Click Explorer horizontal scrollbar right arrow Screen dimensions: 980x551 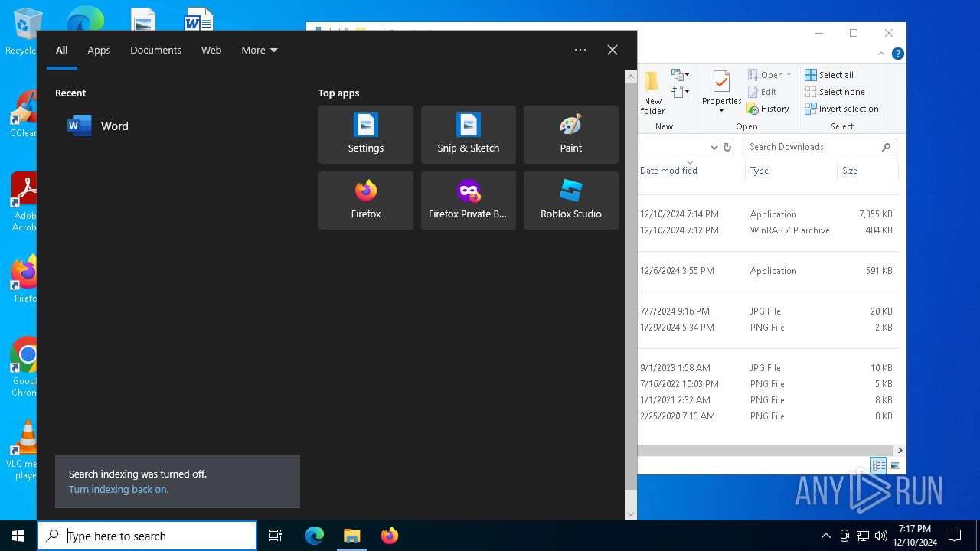tap(900, 451)
